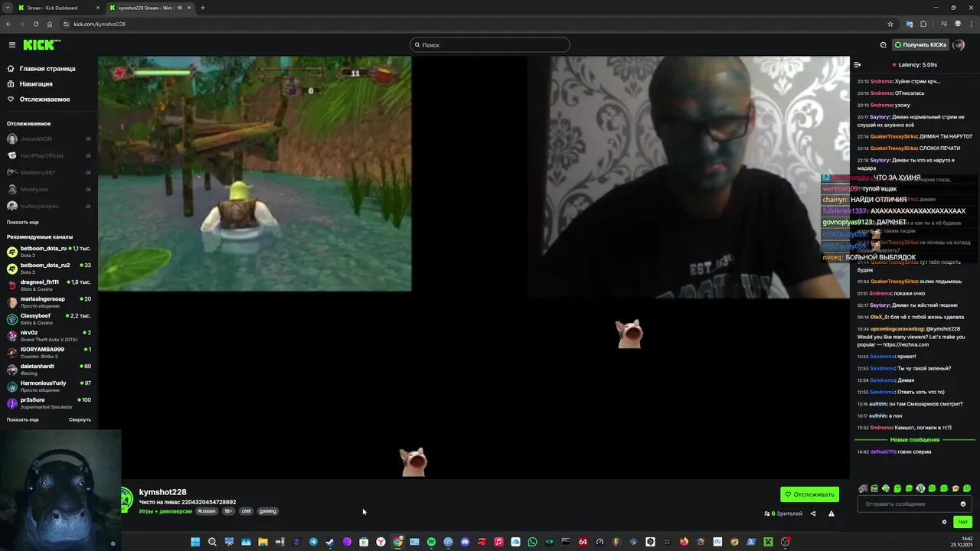Open the tab search dropdown arrow
The image size is (980, 551).
8,8
